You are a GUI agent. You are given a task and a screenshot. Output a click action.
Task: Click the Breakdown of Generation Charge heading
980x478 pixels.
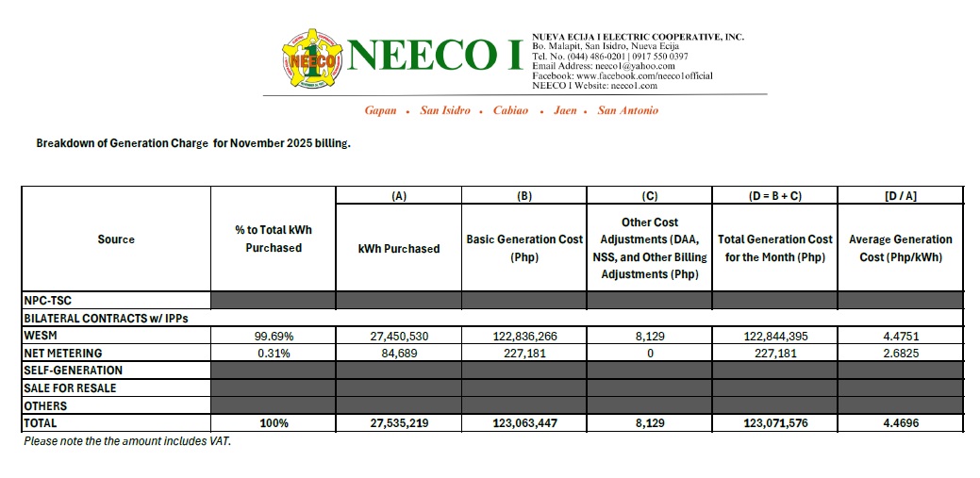click(x=193, y=143)
